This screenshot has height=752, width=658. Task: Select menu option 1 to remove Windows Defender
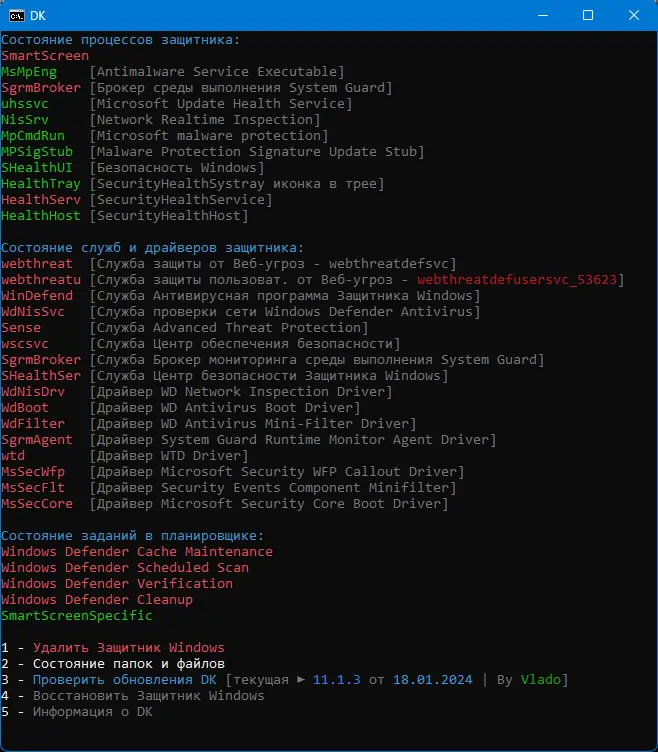128,648
